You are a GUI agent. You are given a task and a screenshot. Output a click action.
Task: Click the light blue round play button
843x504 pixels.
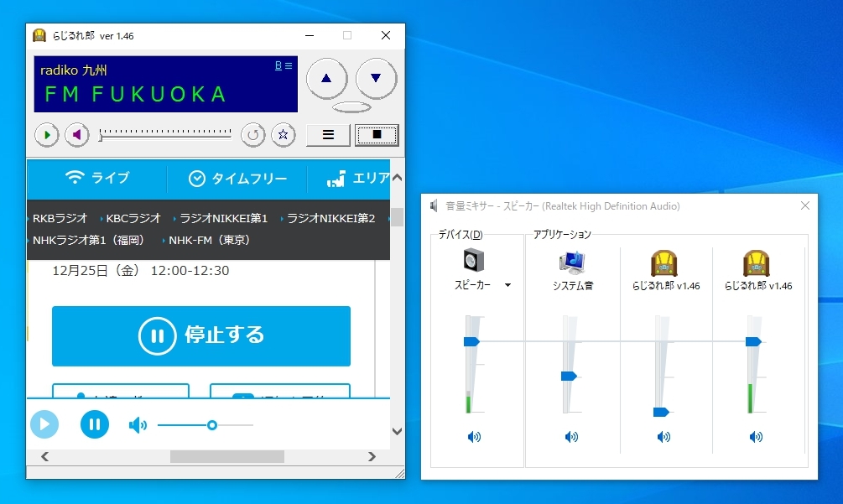coord(44,424)
